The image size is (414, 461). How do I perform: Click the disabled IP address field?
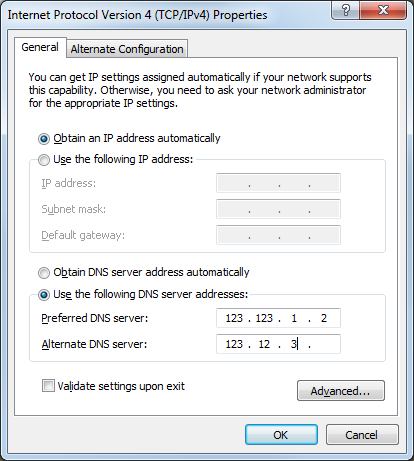tap(278, 183)
